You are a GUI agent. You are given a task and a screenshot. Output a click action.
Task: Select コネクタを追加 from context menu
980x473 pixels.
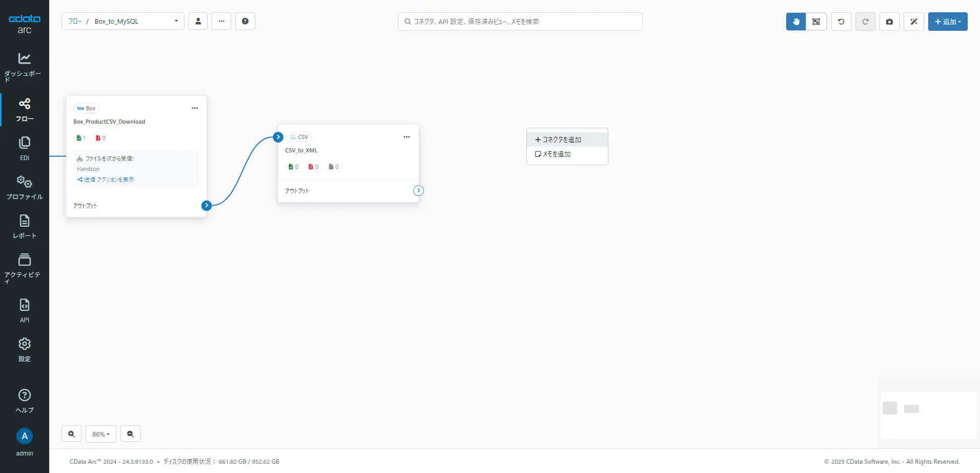click(x=567, y=140)
